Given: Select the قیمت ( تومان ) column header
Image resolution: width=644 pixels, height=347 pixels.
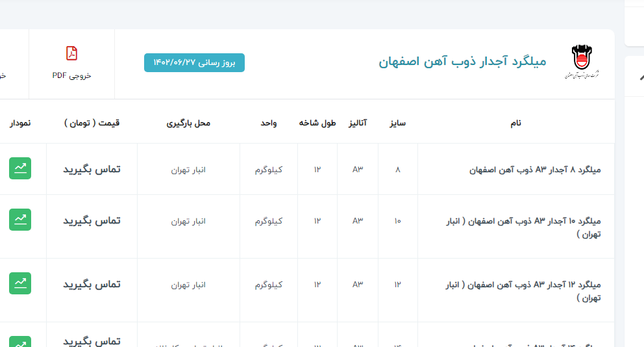Looking at the screenshot, I should pyautogui.click(x=92, y=123).
